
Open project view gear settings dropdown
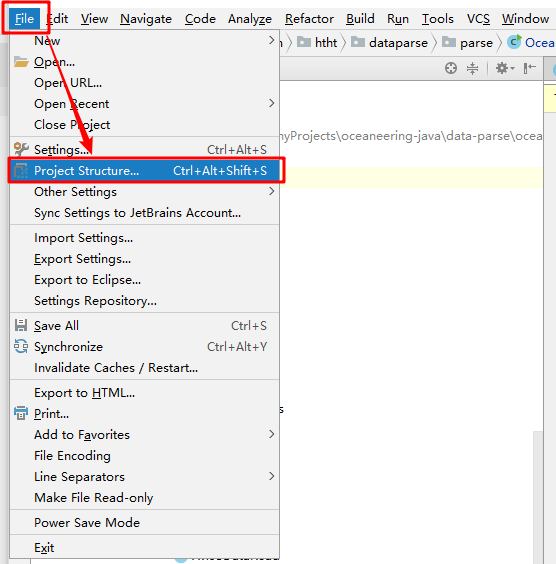505,68
